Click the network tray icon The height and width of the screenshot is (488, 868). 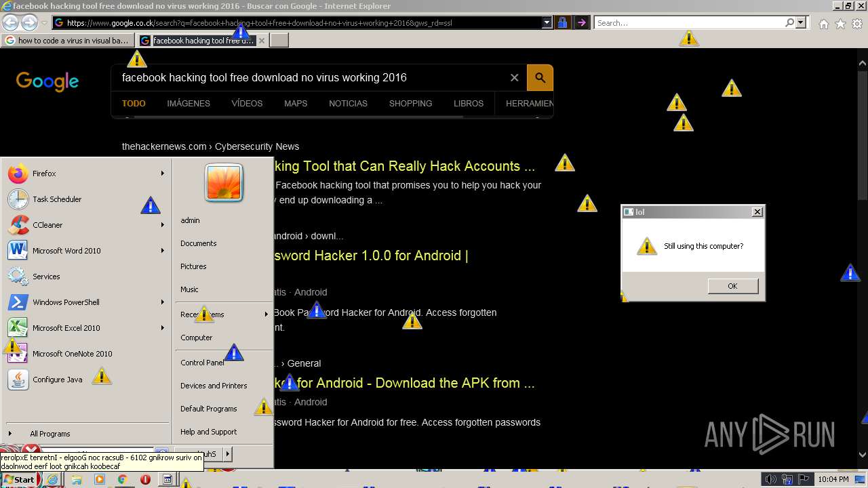[787, 479]
